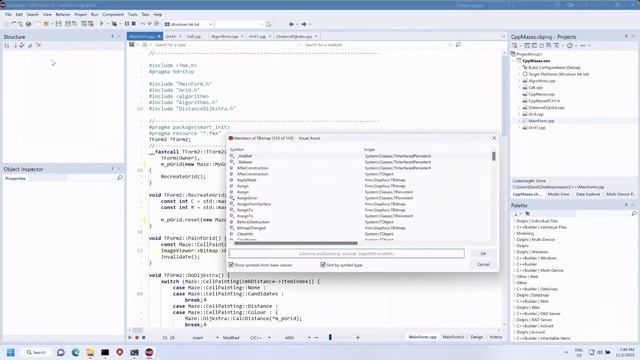Toggle Sort by symbol type checkbox
The image size is (640, 360).
click(x=323, y=265)
